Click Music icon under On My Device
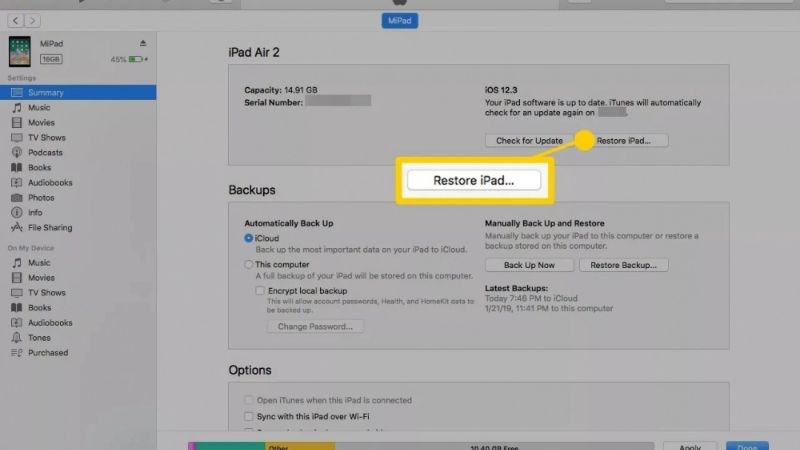 click(x=17, y=263)
